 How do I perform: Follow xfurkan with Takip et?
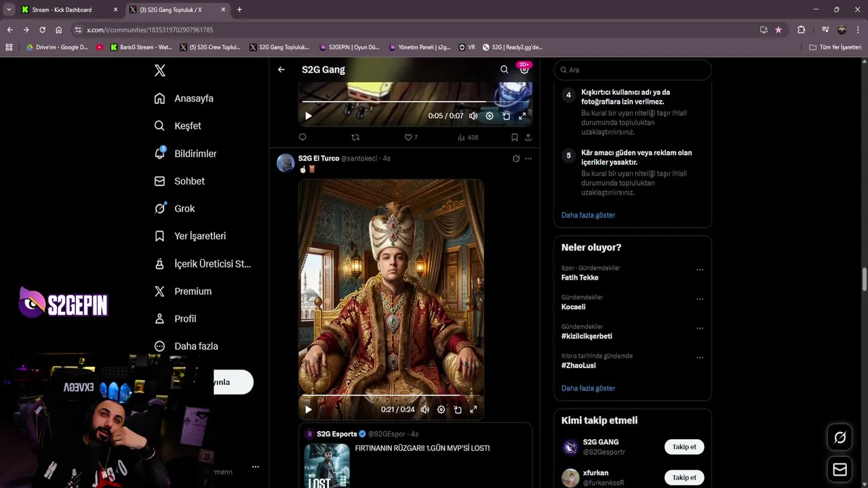pos(684,477)
